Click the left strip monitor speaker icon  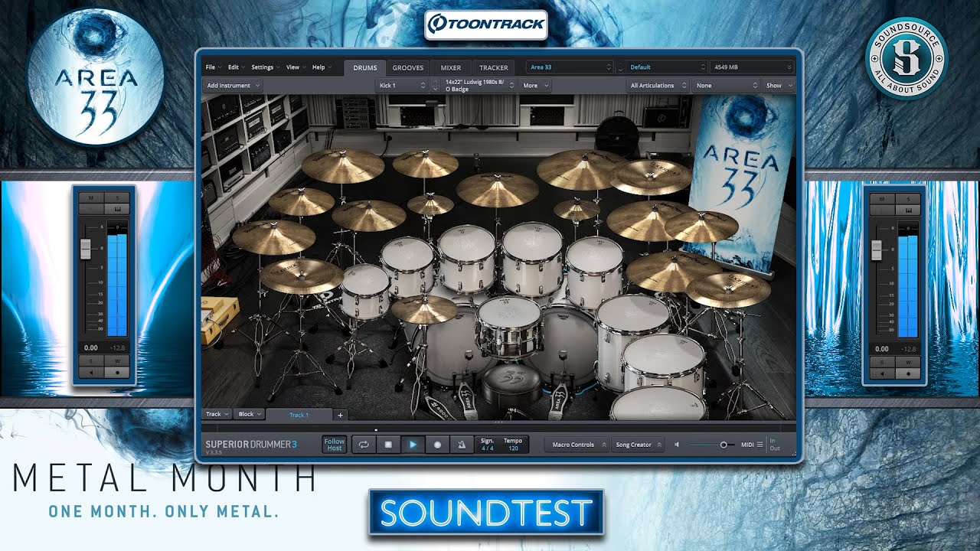click(90, 373)
